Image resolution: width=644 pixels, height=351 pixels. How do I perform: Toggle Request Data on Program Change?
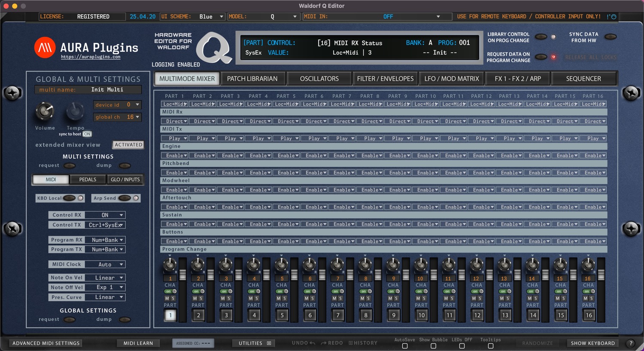click(x=541, y=57)
